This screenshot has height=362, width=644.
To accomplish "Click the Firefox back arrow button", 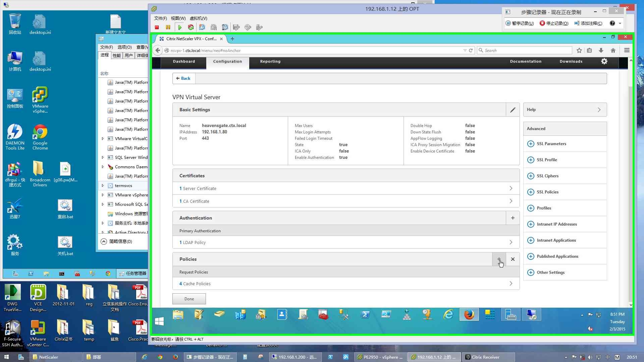I will point(158,50).
